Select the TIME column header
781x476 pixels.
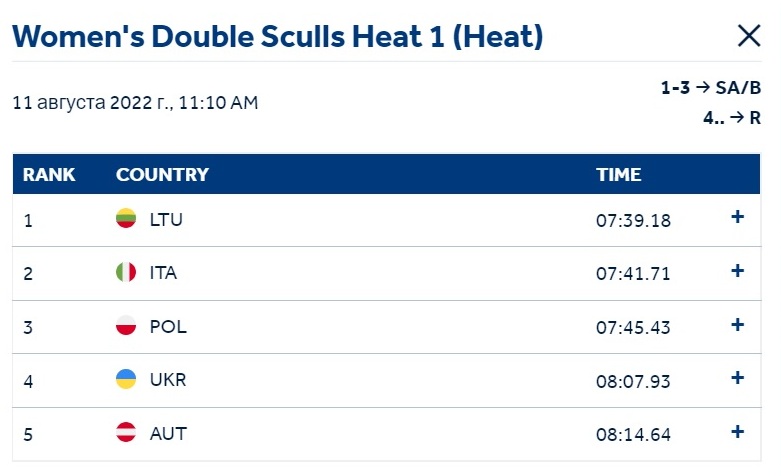coord(619,175)
